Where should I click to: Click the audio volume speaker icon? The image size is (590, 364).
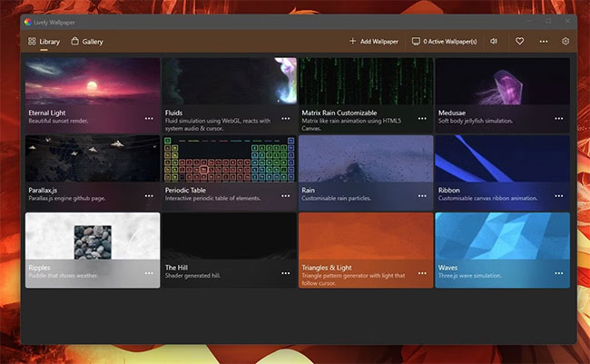(494, 41)
